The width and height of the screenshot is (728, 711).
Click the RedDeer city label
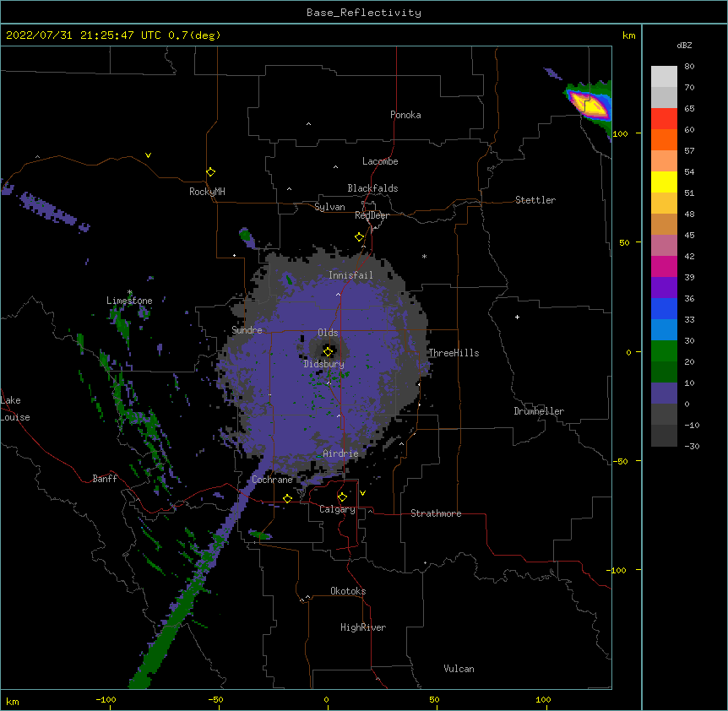[372, 215]
